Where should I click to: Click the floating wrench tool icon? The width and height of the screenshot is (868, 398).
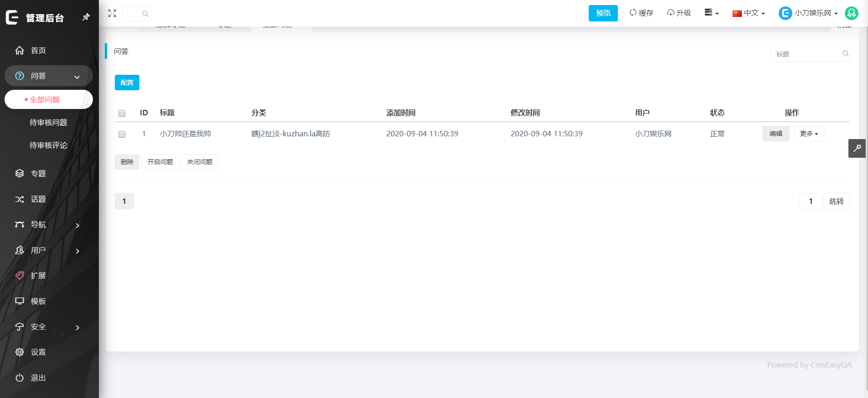coord(857,148)
